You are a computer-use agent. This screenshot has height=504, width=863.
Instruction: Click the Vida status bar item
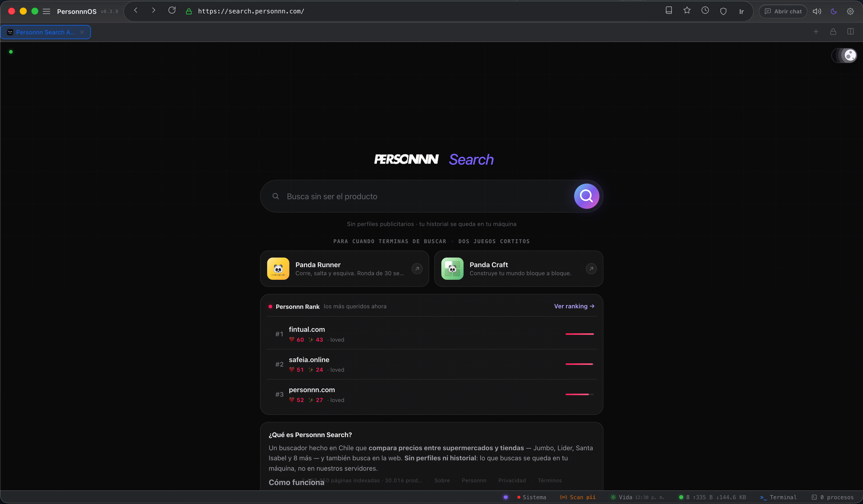click(637, 497)
